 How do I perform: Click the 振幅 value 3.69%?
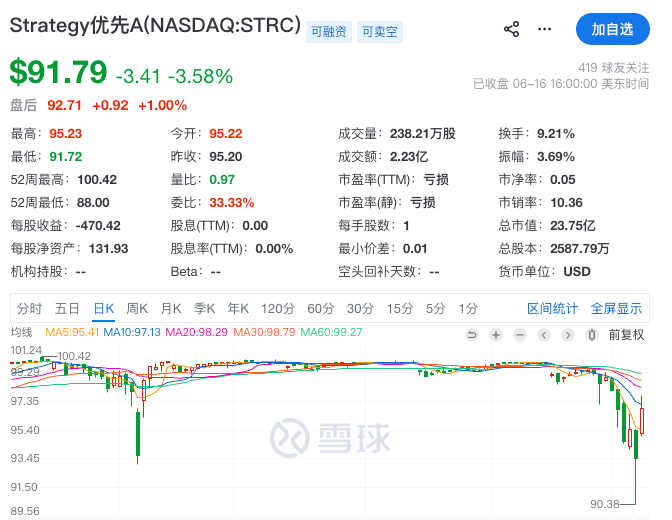pyautogui.click(x=556, y=157)
